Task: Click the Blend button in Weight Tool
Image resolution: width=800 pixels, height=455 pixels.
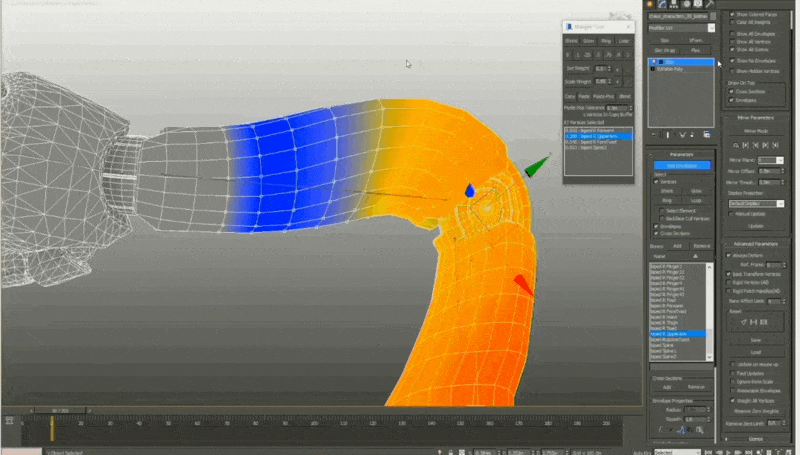Action: point(625,96)
